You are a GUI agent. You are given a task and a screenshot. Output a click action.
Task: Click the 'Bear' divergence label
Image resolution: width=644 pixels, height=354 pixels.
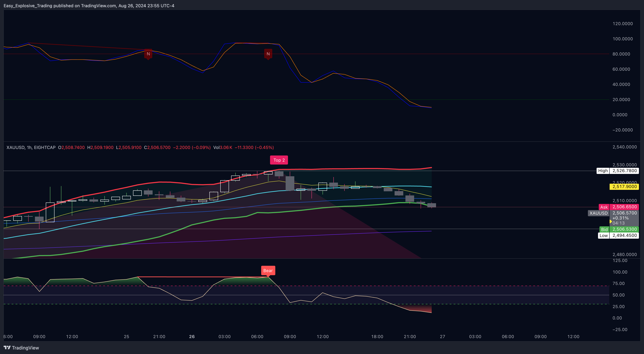click(x=268, y=271)
